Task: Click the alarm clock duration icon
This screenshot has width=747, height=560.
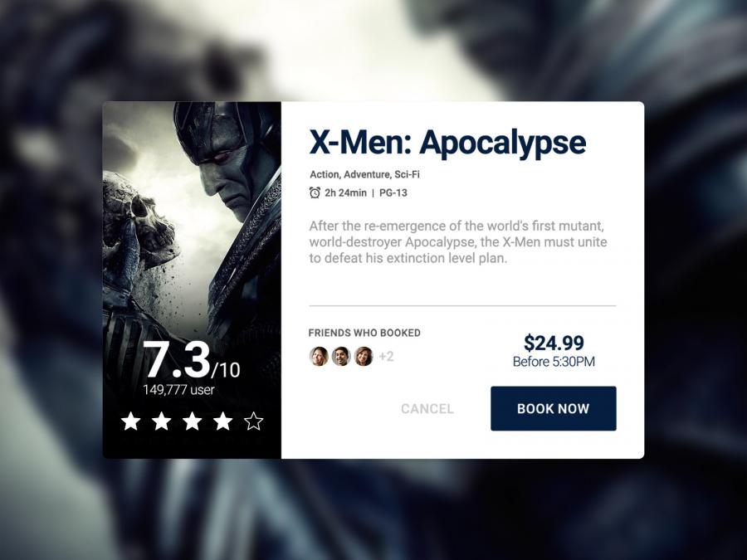Action: click(315, 192)
